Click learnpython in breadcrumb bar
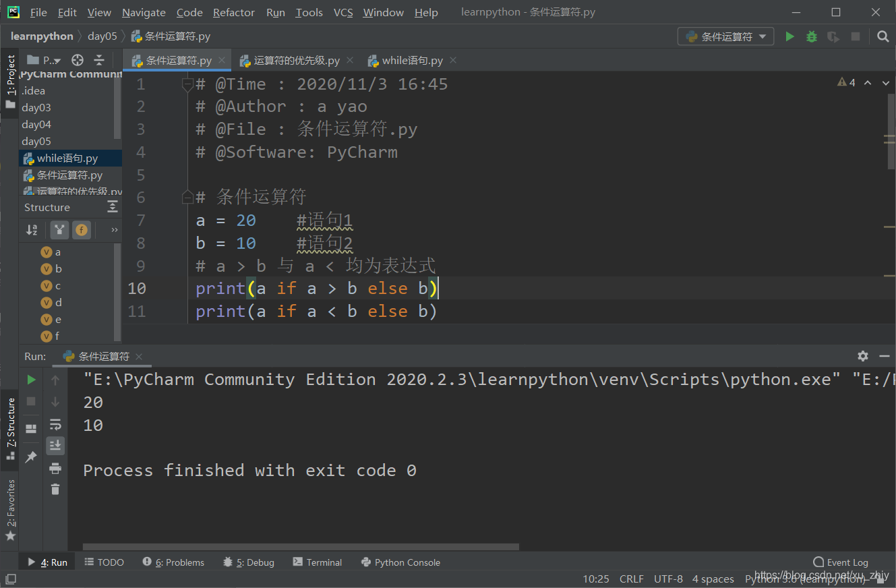 [42, 36]
